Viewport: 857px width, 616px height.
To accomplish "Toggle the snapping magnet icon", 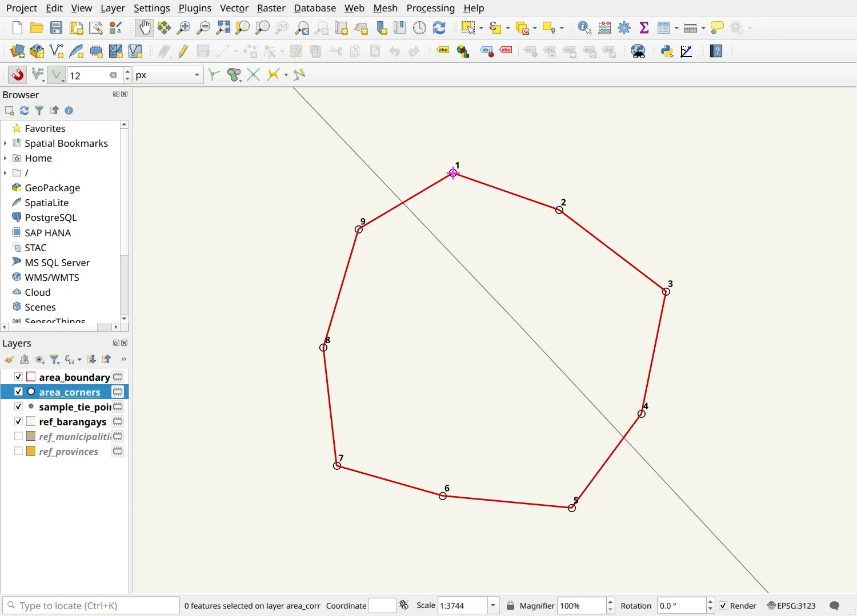I will point(17,75).
